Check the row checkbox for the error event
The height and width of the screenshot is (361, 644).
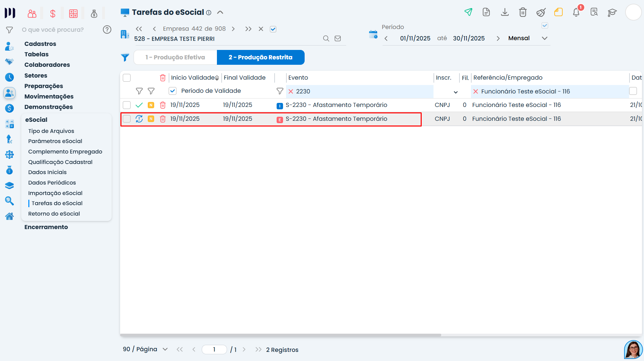(127, 119)
